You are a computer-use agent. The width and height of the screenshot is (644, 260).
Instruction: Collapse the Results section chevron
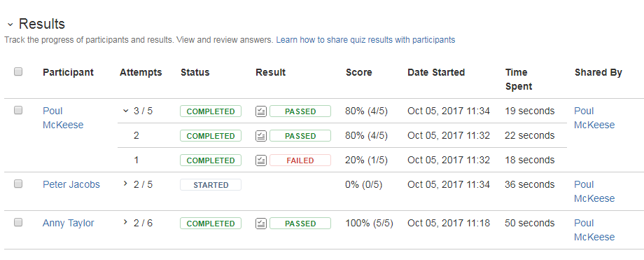pyautogui.click(x=10, y=25)
